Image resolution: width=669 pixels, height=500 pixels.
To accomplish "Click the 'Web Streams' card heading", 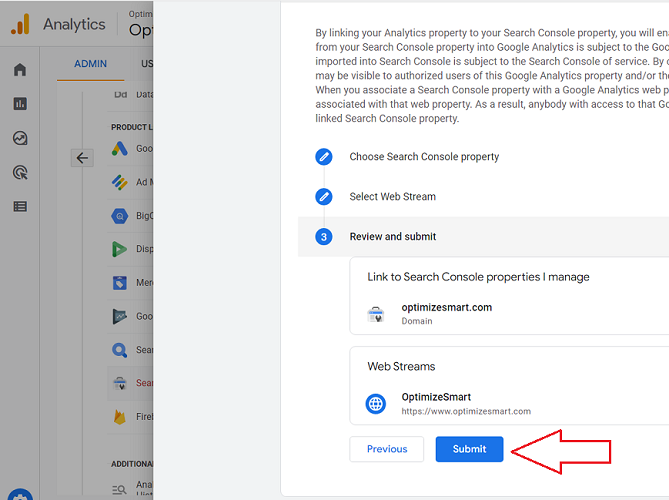I will (x=401, y=366).
